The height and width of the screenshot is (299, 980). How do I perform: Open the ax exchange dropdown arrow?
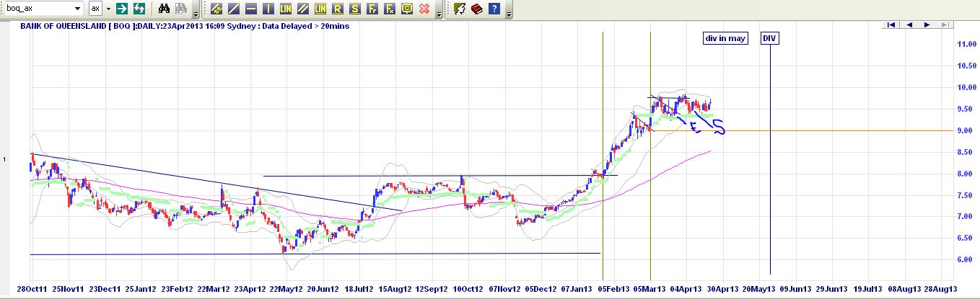(x=108, y=9)
